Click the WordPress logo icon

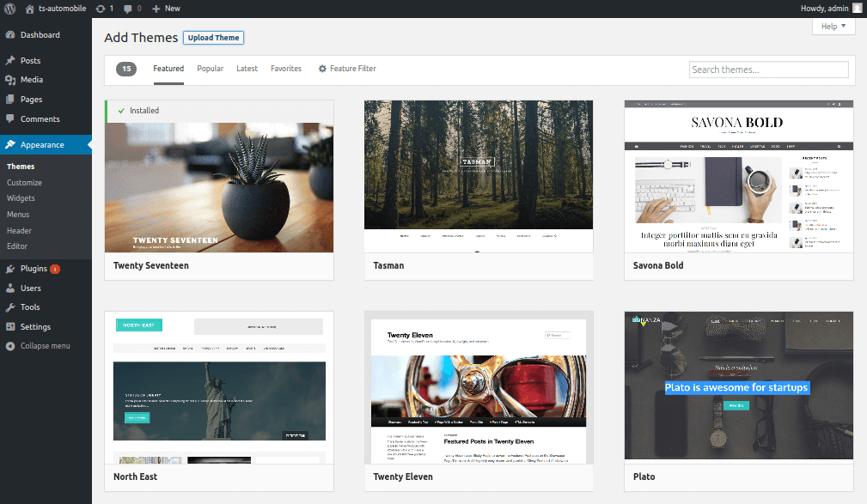(10, 8)
